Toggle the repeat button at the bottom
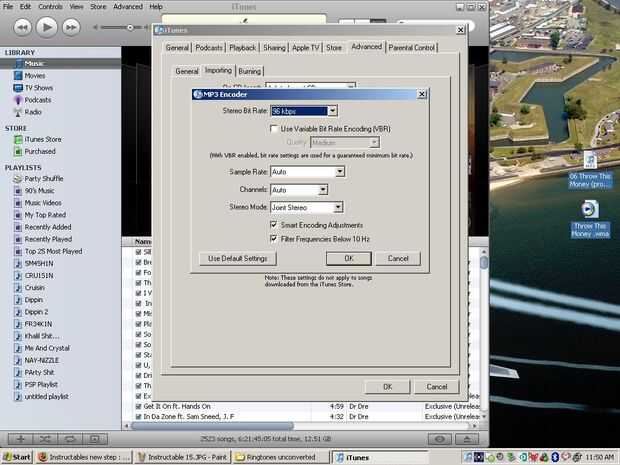This screenshot has height=465, width=620. pyautogui.click(x=70, y=439)
